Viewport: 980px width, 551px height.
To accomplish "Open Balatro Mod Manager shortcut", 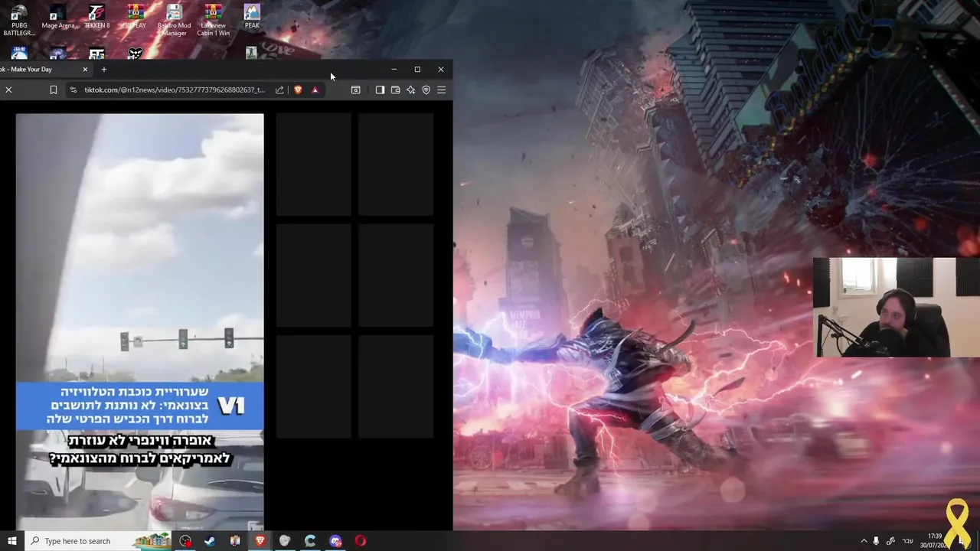I will [174, 21].
